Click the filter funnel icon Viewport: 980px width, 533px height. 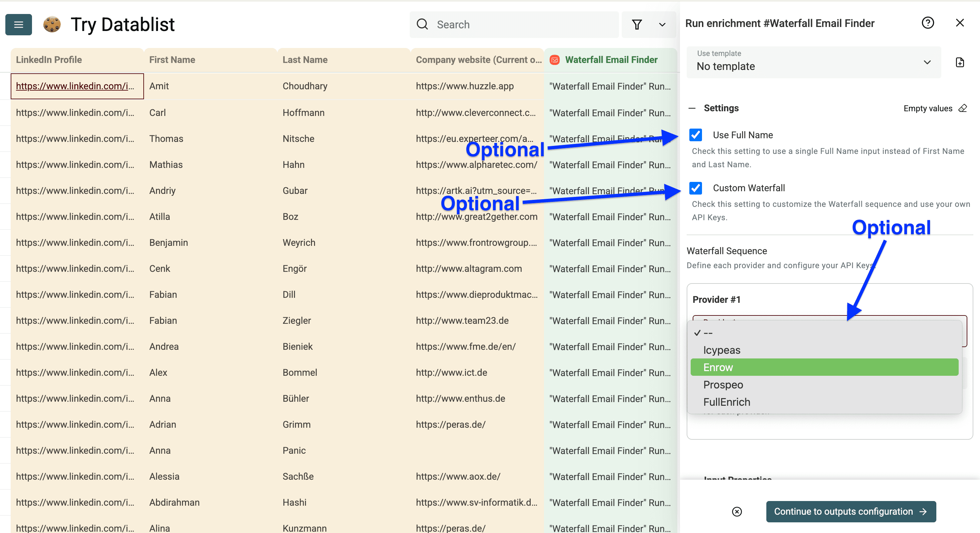click(637, 24)
